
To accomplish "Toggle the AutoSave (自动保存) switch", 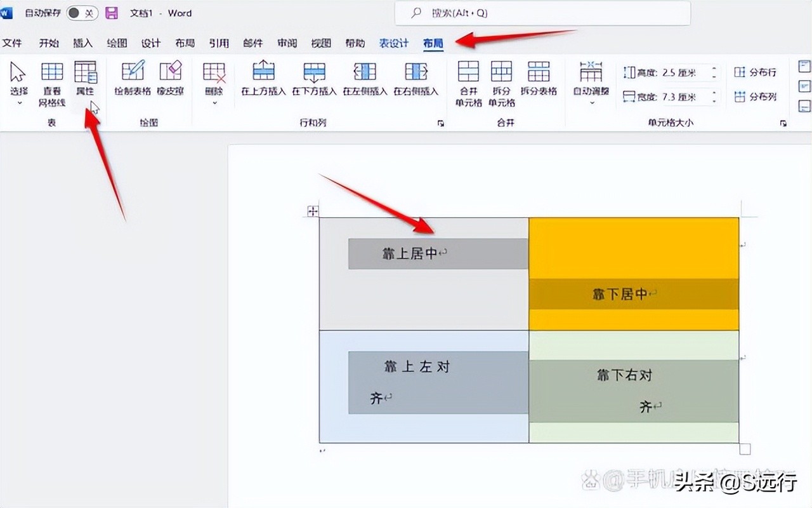I will coord(82,13).
